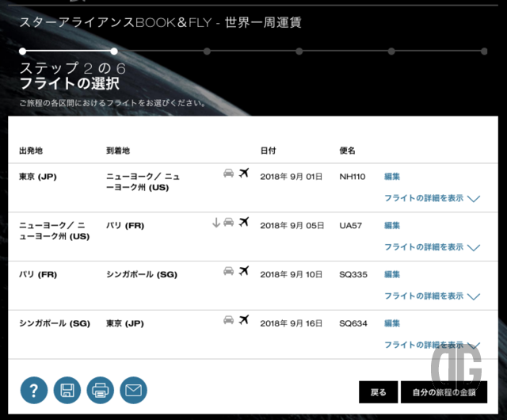Edit the SQ634 flight with 編集
The height and width of the screenshot is (420, 507).
[x=392, y=323]
